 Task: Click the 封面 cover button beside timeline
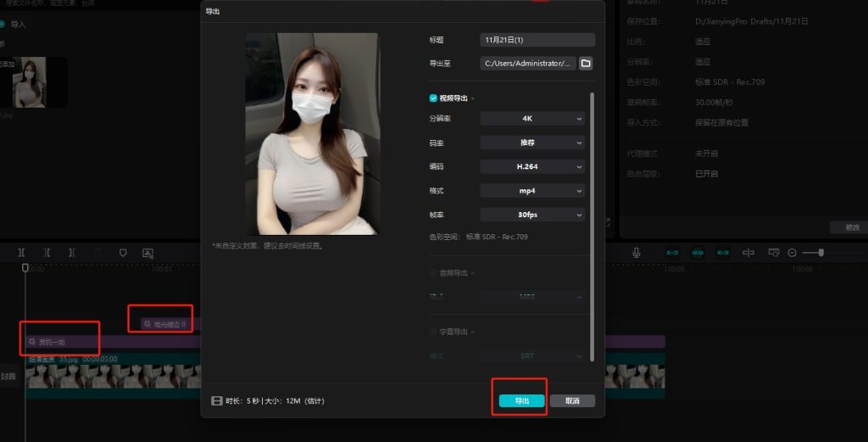pos(8,377)
